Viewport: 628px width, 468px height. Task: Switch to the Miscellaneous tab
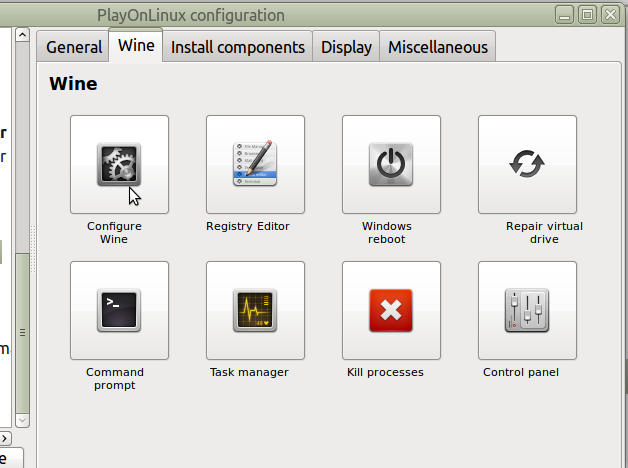pos(437,47)
